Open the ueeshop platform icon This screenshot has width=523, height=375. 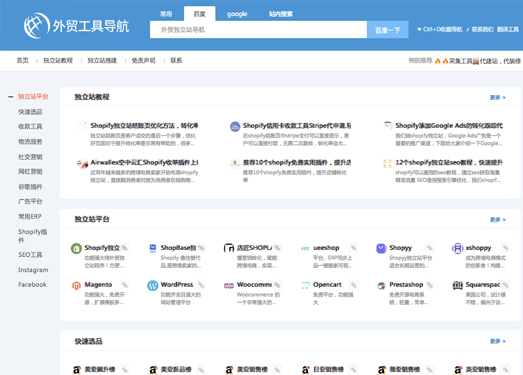(305, 248)
